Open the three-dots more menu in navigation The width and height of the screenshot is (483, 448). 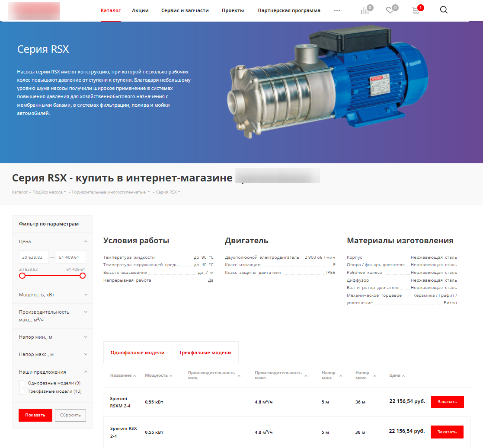[337, 11]
